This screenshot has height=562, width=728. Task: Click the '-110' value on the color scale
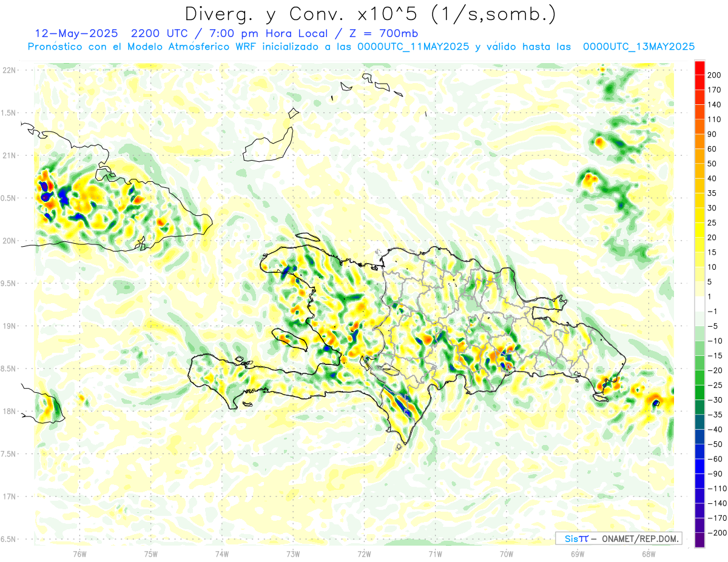[x=717, y=489]
